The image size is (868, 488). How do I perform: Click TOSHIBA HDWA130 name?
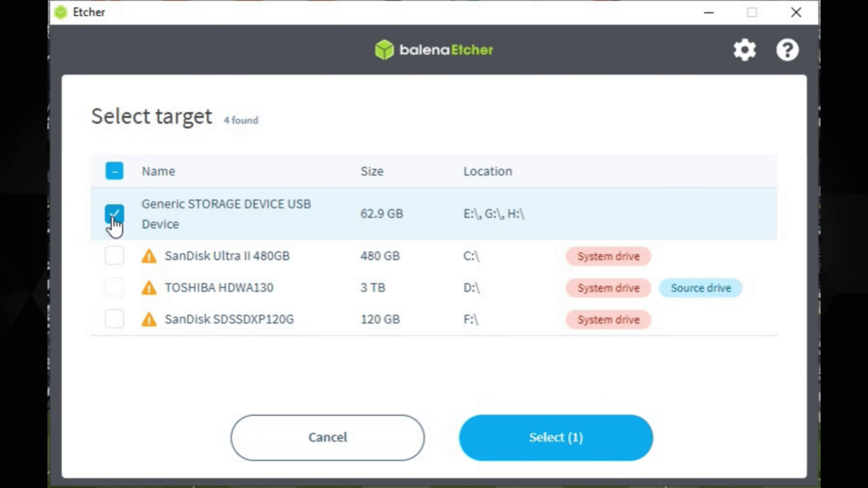coord(219,287)
